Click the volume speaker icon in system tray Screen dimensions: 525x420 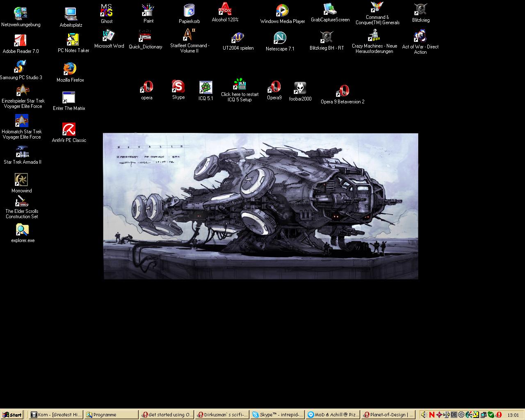pos(424,415)
